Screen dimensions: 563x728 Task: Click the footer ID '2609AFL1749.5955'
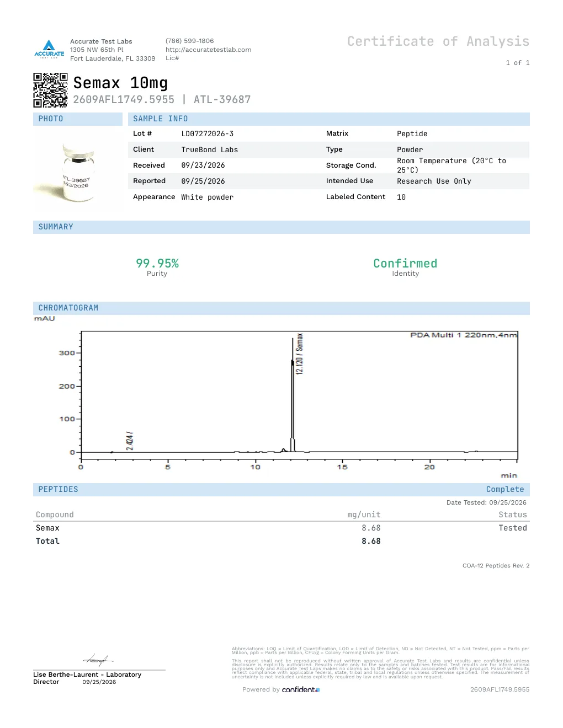500,689
